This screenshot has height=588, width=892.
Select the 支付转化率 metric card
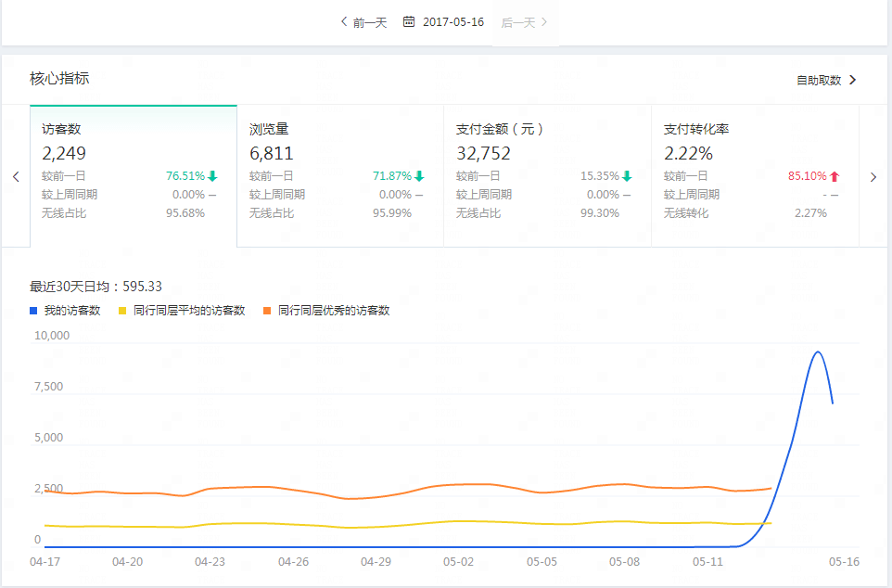pyautogui.click(x=755, y=176)
